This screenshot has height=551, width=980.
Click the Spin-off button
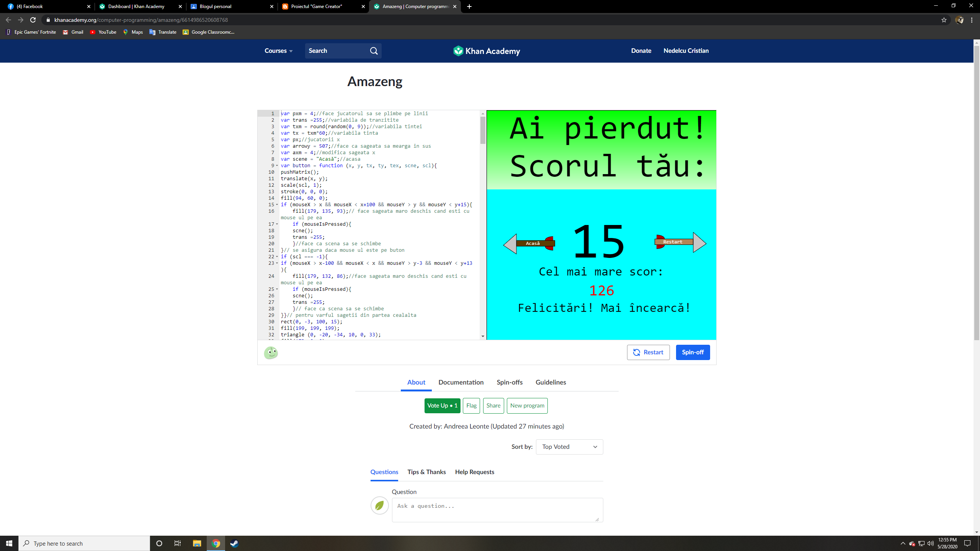tap(693, 352)
